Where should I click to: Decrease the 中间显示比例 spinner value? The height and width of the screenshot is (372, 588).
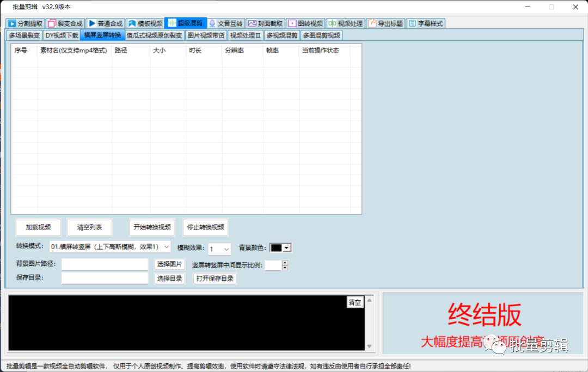[x=285, y=268]
